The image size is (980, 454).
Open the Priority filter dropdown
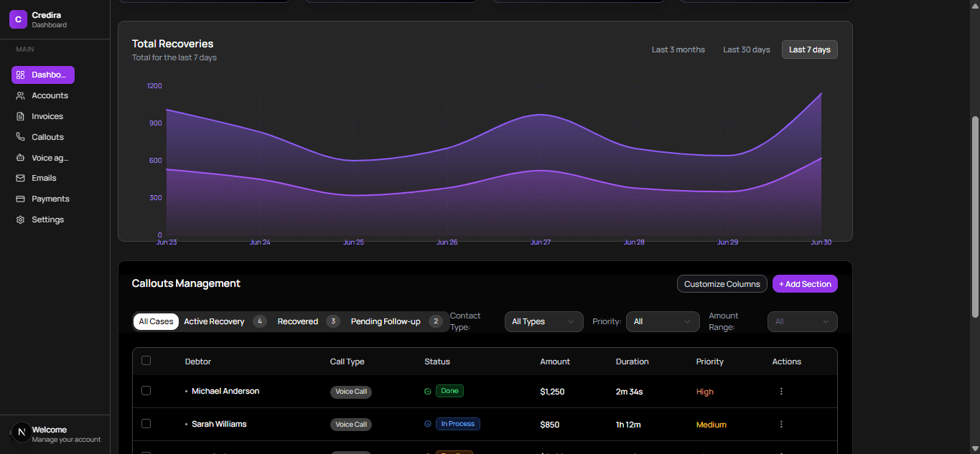pyautogui.click(x=663, y=321)
